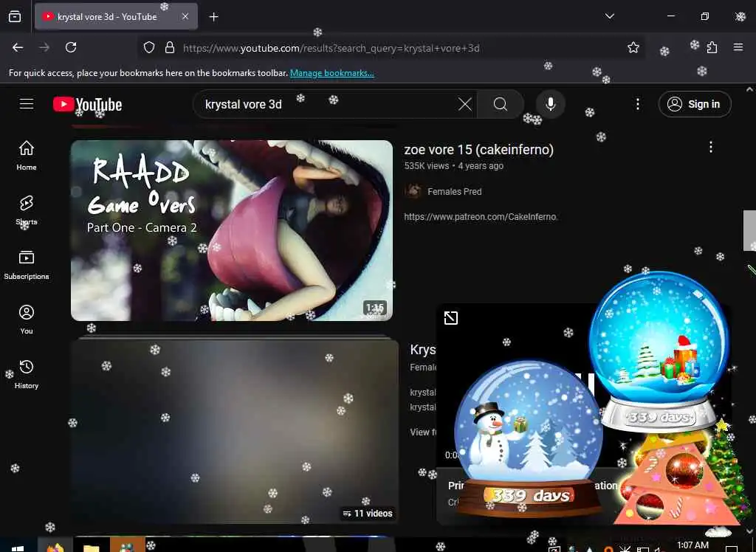Go back in browser history

tap(18, 47)
